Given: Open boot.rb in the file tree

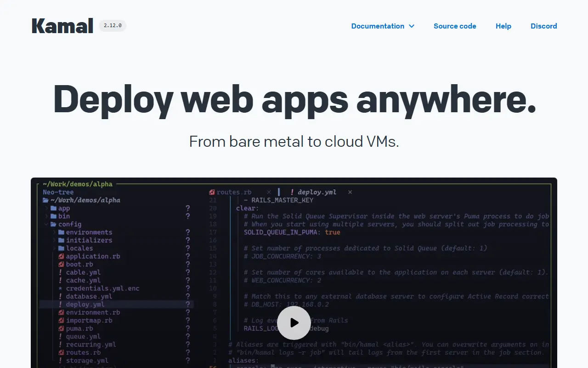Looking at the screenshot, I should (76, 264).
